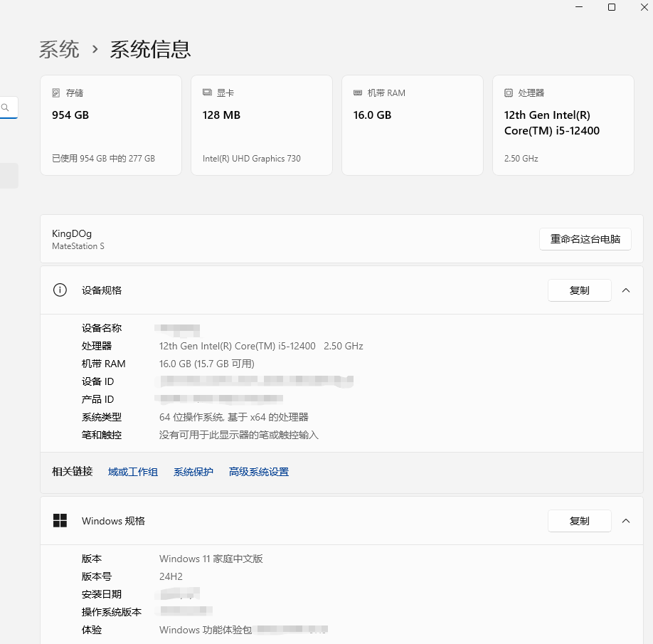
Task: Click the graphics card icon
Action: [x=207, y=93]
